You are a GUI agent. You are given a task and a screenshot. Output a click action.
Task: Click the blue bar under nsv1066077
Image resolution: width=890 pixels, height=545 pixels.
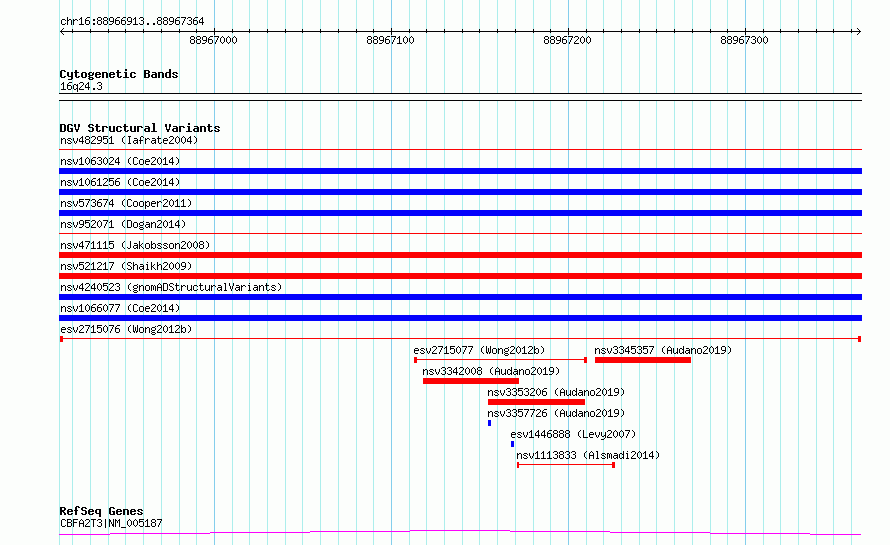point(460,318)
